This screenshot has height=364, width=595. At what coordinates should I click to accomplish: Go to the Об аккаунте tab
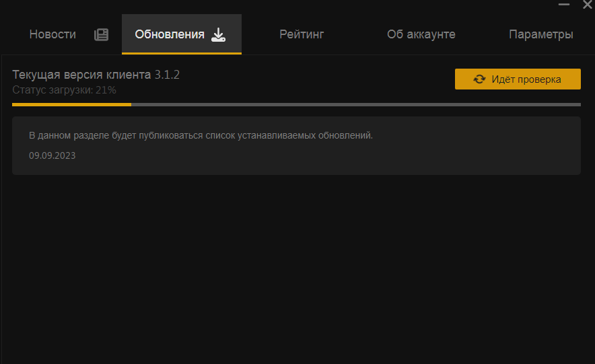click(421, 34)
